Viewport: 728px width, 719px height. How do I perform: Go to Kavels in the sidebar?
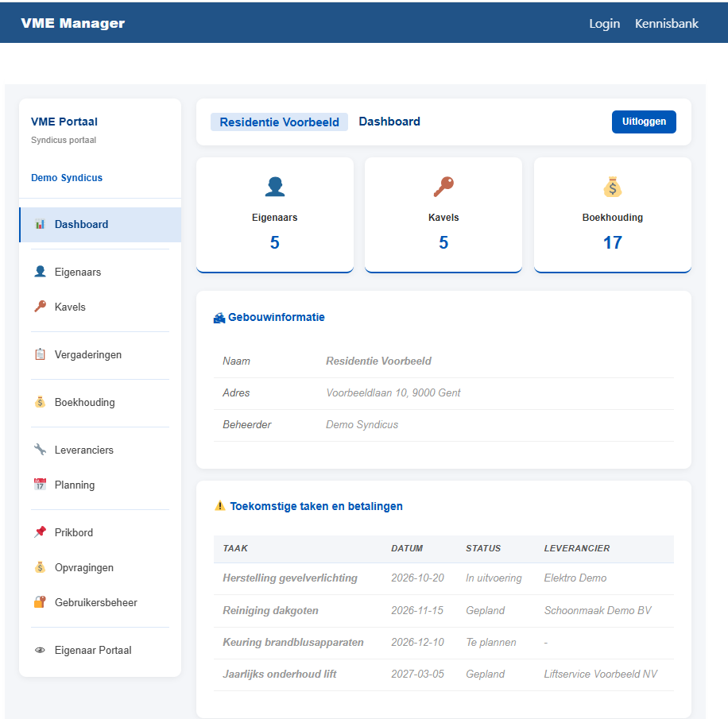point(100,307)
